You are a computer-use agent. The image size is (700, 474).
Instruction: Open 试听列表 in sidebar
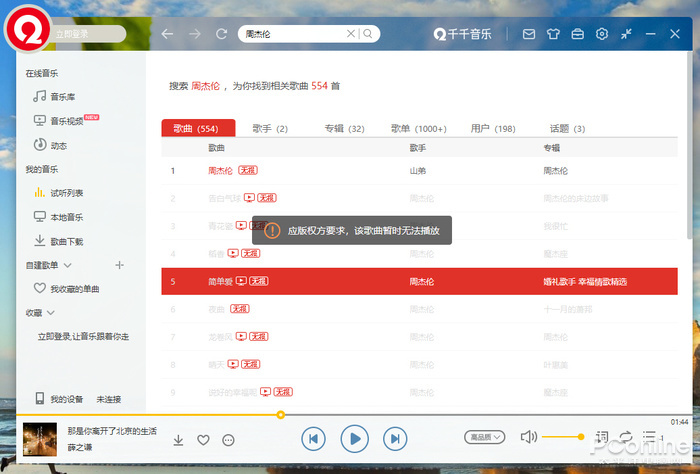coord(58,193)
